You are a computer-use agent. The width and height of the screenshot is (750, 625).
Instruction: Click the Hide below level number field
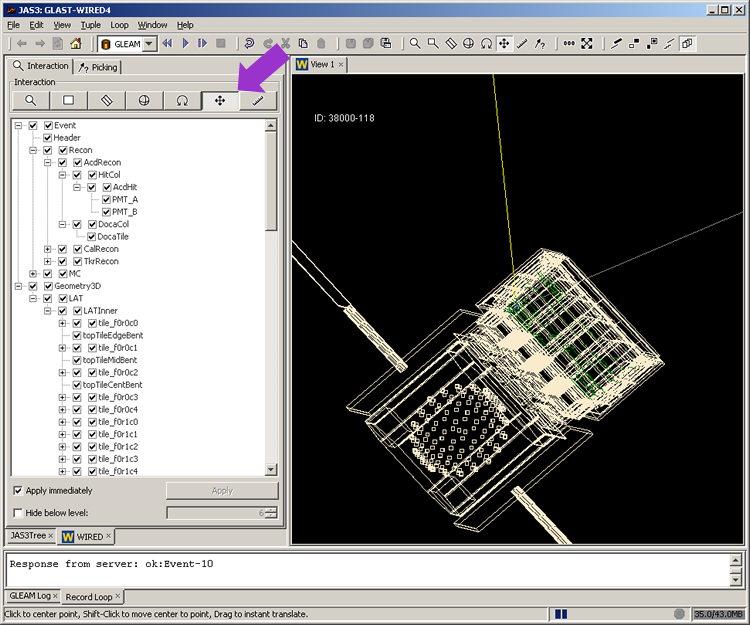point(216,513)
